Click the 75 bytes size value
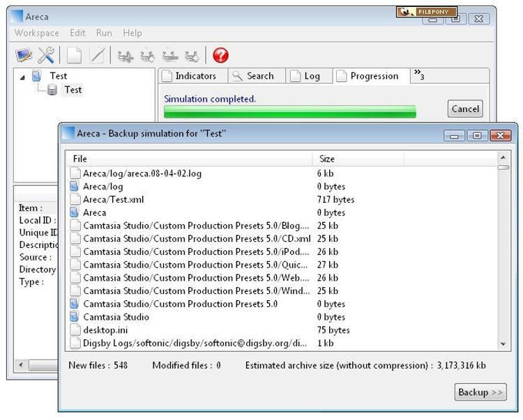The height and width of the screenshot is (420, 523). coord(333,330)
